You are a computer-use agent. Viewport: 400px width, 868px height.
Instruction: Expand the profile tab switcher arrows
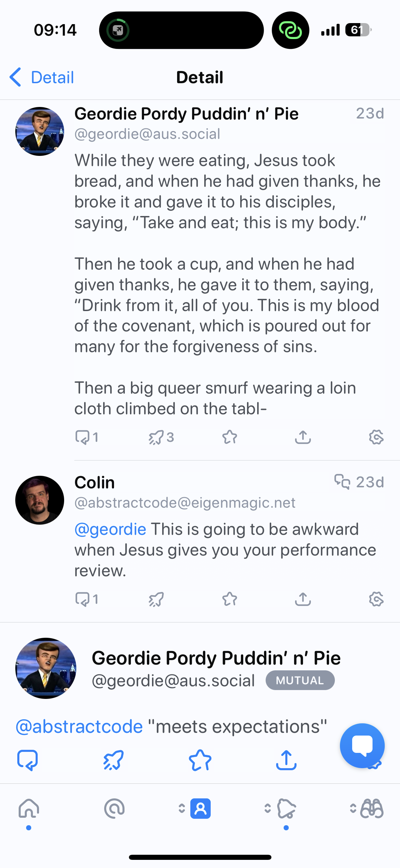coord(182,809)
